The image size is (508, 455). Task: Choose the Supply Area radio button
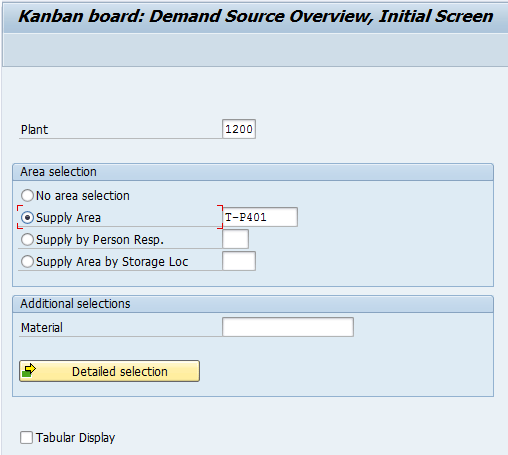pos(27,218)
